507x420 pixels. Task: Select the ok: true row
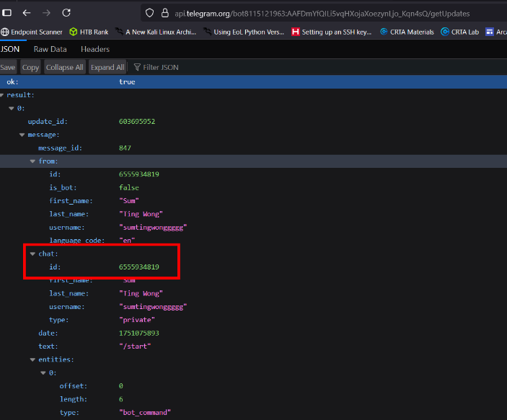(254, 81)
